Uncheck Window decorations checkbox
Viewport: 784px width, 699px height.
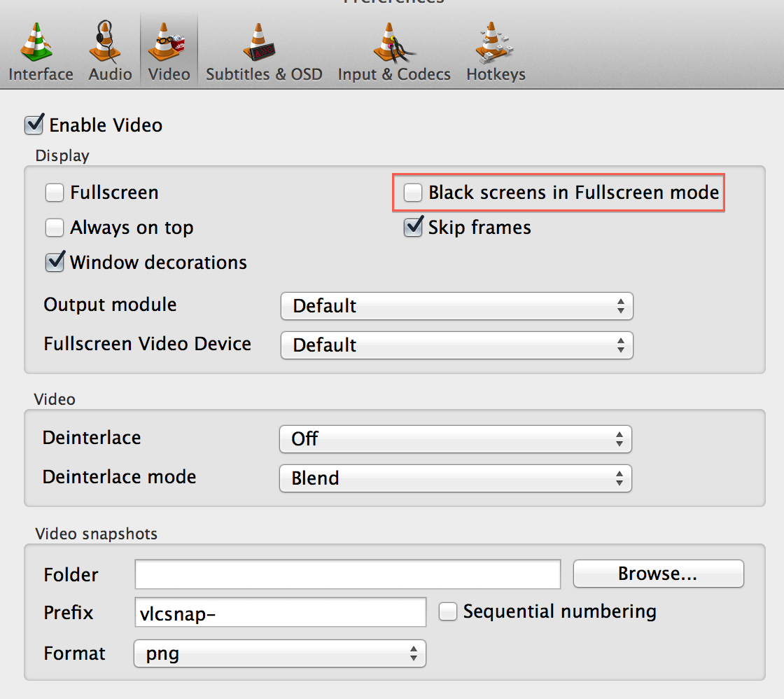pyautogui.click(x=55, y=262)
